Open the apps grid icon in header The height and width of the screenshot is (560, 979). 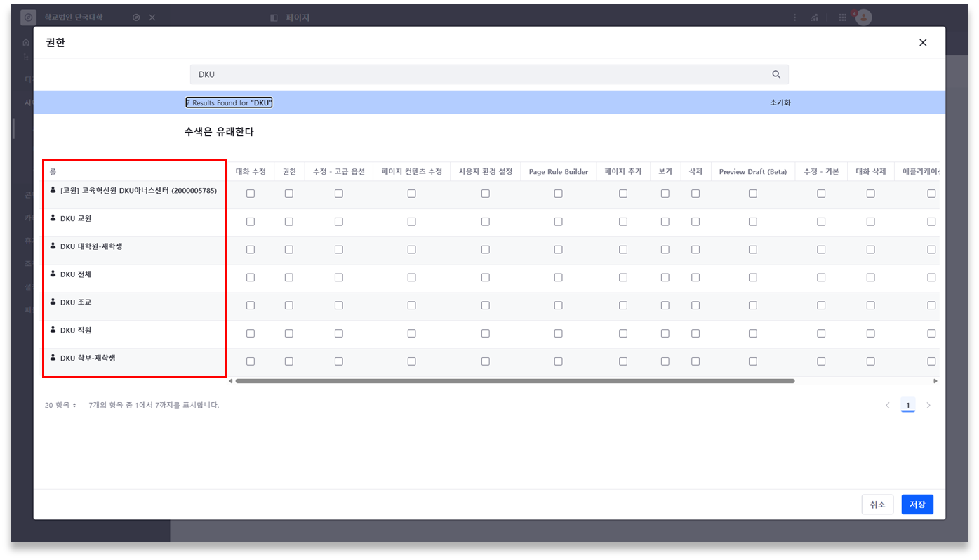tap(842, 18)
